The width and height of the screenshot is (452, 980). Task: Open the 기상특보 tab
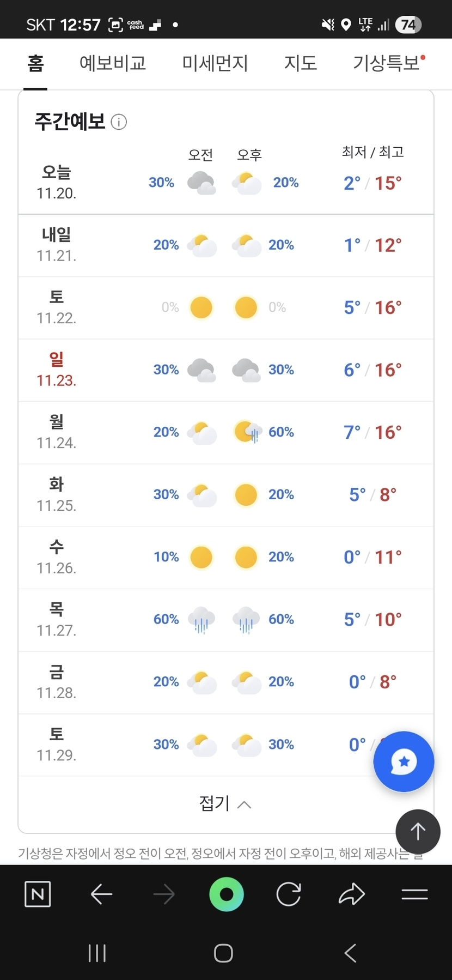(x=387, y=64)
